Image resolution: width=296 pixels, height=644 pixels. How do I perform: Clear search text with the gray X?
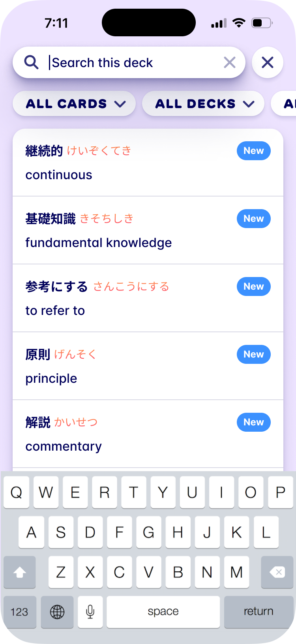(229, 62)
